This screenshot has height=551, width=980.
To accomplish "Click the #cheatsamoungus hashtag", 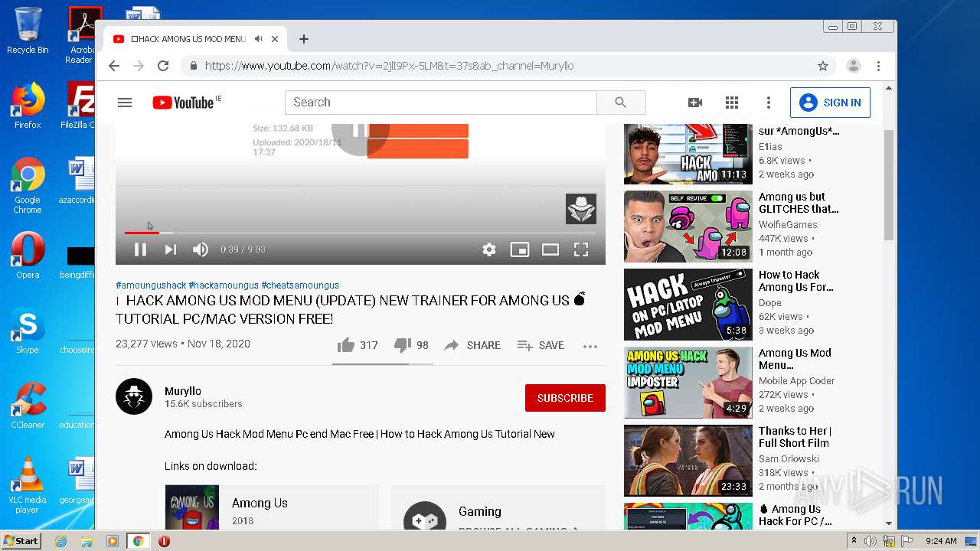I will 300,285.
